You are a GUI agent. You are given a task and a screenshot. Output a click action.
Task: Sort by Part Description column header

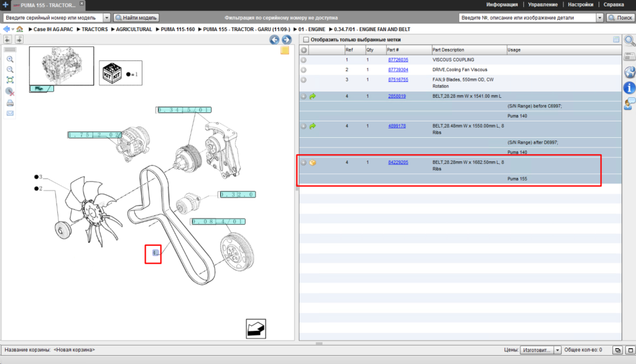pyautogui.click(x=469, y=50)
